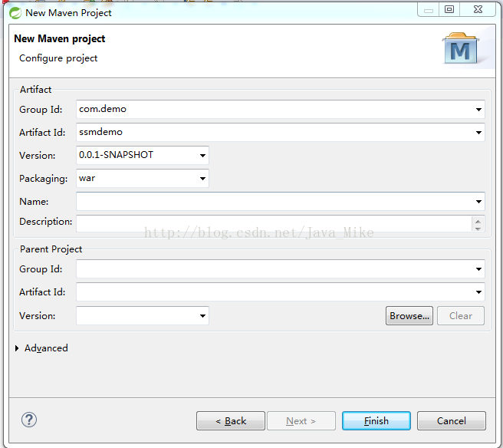The height and width of the screenshot is (448, 503).
Task: Open the Name field dropdown arrow
Action: click(x=478, y=202)
